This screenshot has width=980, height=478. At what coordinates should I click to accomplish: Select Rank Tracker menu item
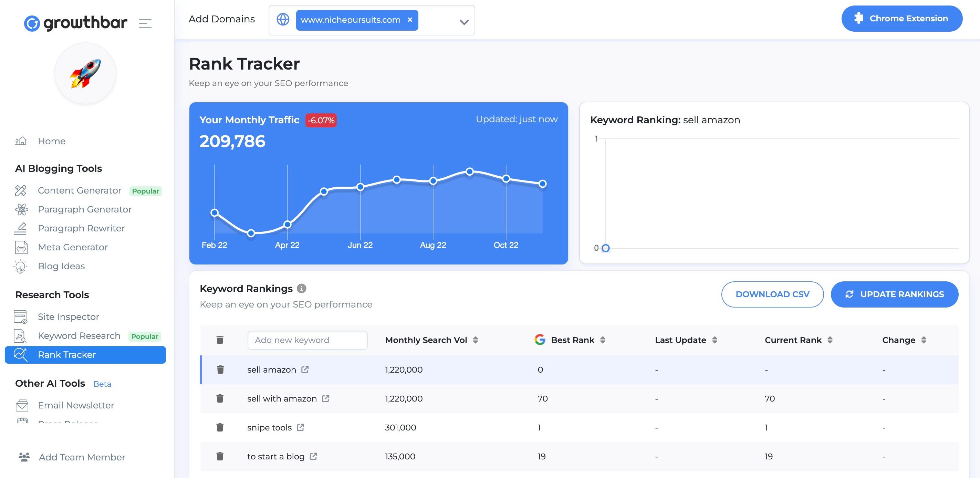[x=85, y=355]
